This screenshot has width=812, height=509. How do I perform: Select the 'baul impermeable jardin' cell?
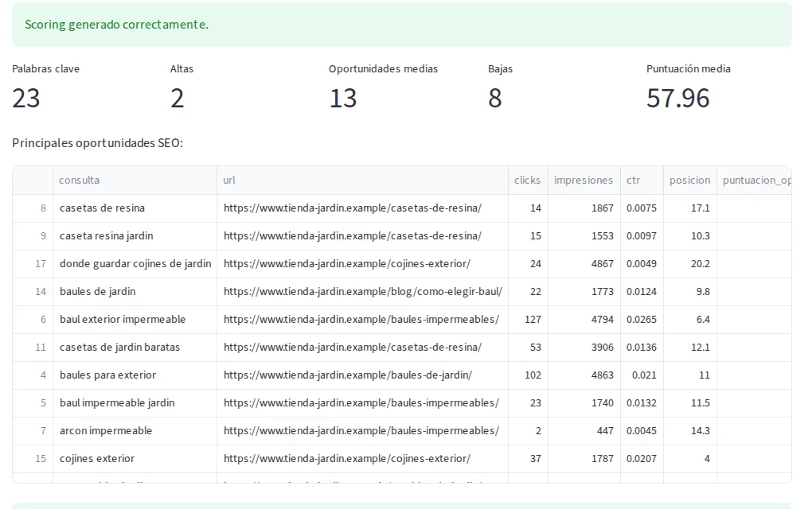click(135, 403)
